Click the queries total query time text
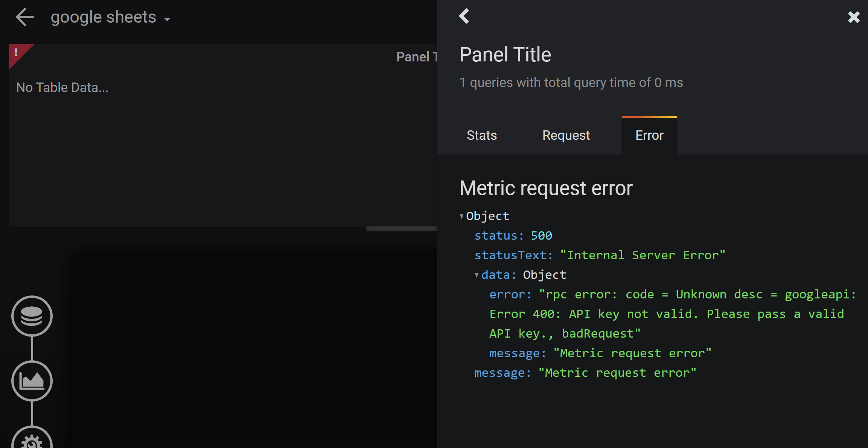Viewport: 868px width, 448px height. (x=571, y=82)
